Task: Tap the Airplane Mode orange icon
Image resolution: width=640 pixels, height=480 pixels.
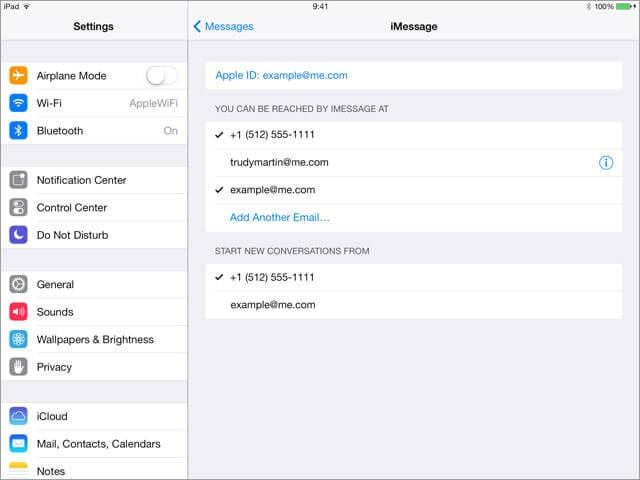Action: (18, 76)
